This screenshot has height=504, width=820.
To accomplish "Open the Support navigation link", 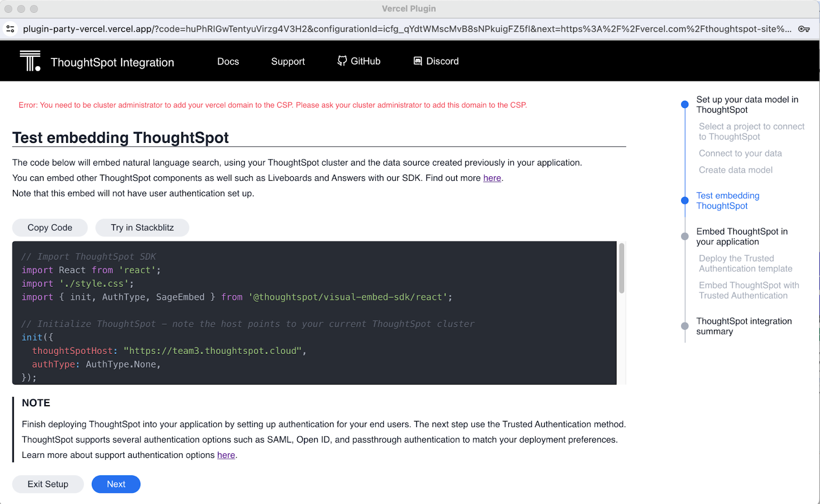I will [x=288, y=61].
